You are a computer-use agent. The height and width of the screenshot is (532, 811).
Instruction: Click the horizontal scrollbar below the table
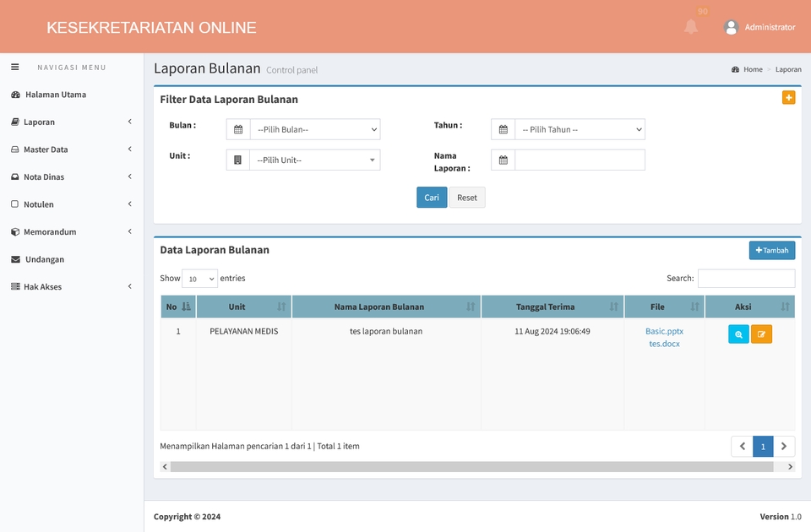tap(473, 465)
